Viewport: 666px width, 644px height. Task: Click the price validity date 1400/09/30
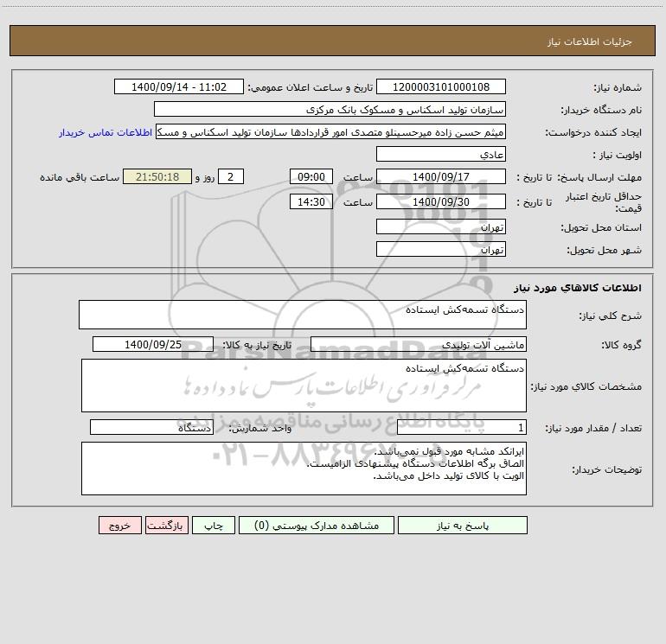pos(441,201)
